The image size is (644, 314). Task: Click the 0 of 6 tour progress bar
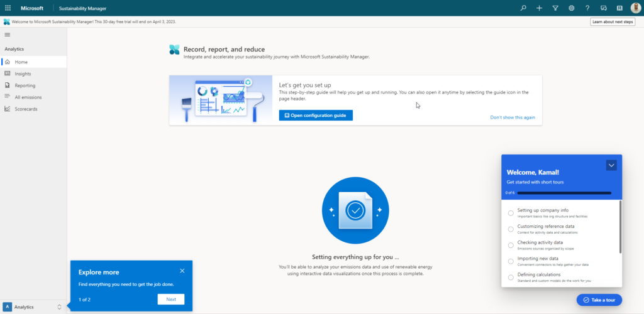pyautogui.click(x=564, y=193)
